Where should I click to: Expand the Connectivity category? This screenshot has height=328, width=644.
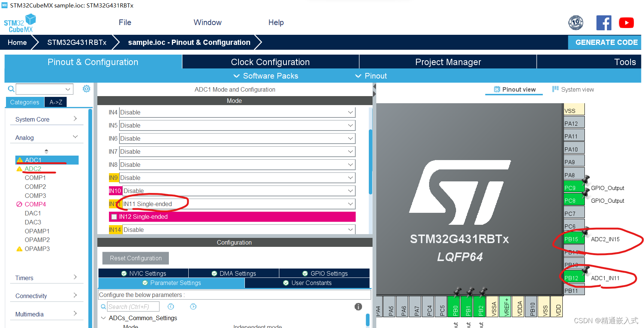point(46,296)
